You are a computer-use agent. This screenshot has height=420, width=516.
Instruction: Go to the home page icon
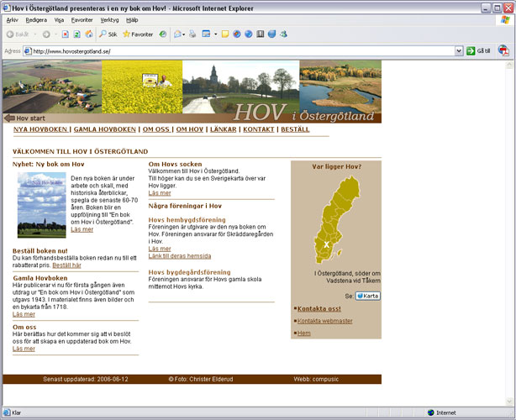point(89,34)
